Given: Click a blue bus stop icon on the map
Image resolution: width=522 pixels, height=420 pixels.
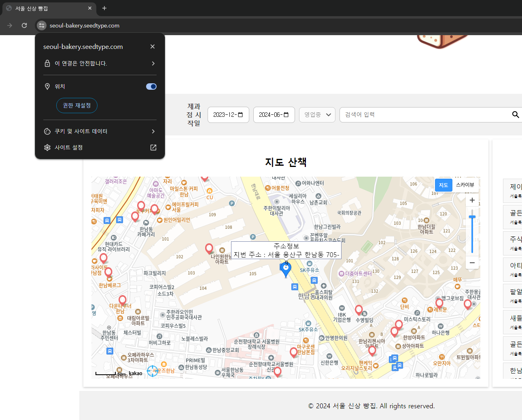Looking at the screenshot, I should [x=295, y=287].
